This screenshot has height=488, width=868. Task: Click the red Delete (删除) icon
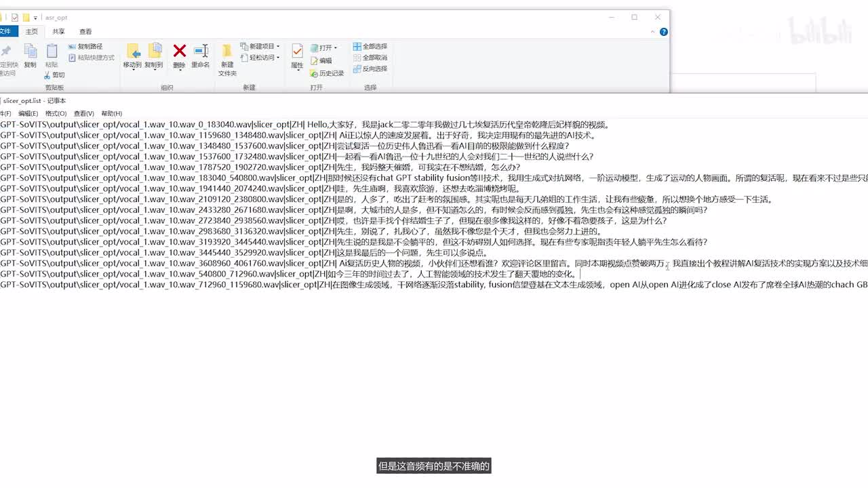pyautogui.click(x=179, y=52)
